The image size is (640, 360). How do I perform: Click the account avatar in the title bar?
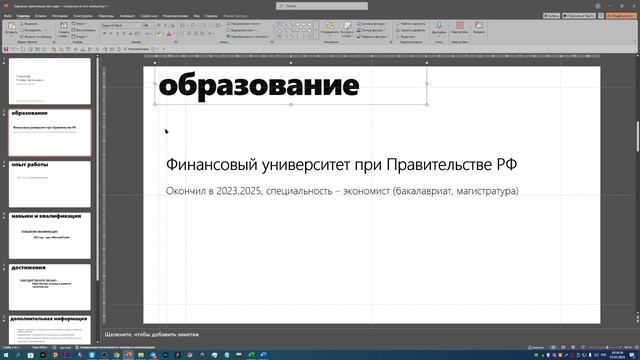598,6
